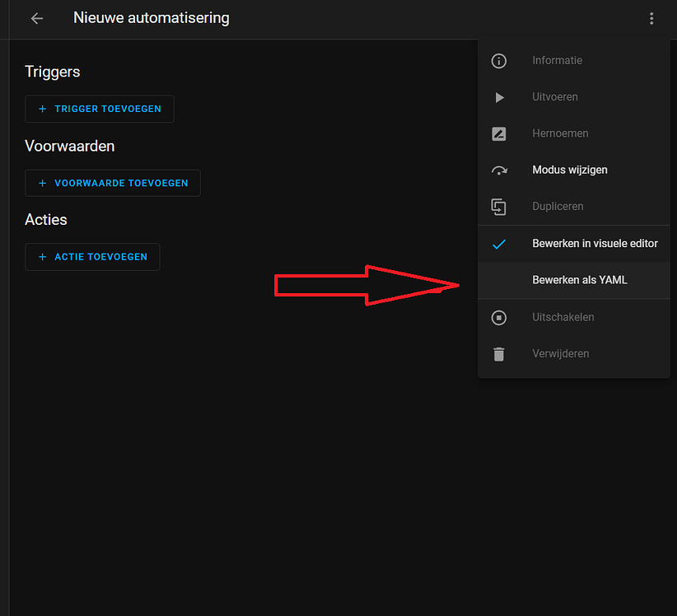
Task: Click the Informatie info icon
Action: (498, 60)
